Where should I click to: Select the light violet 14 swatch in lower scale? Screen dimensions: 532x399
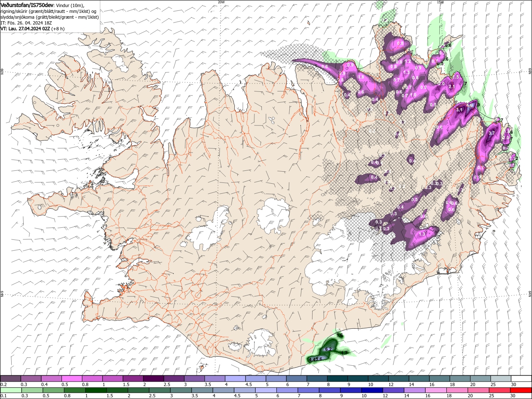point(414,390)
